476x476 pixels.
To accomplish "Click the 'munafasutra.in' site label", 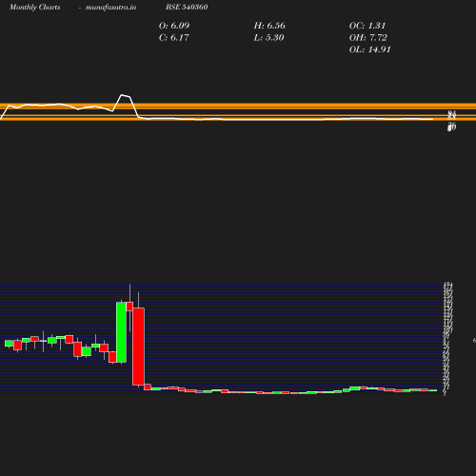I will [x=110, y=7].
